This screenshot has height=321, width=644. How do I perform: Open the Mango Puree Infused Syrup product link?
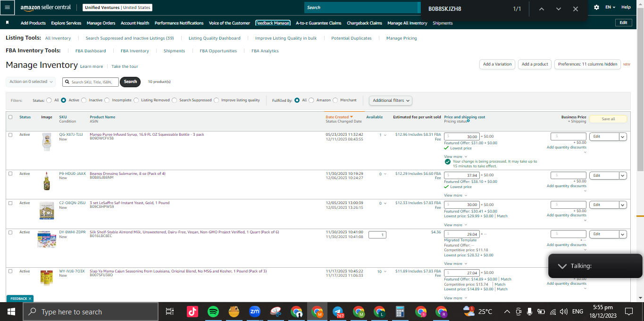147,134
